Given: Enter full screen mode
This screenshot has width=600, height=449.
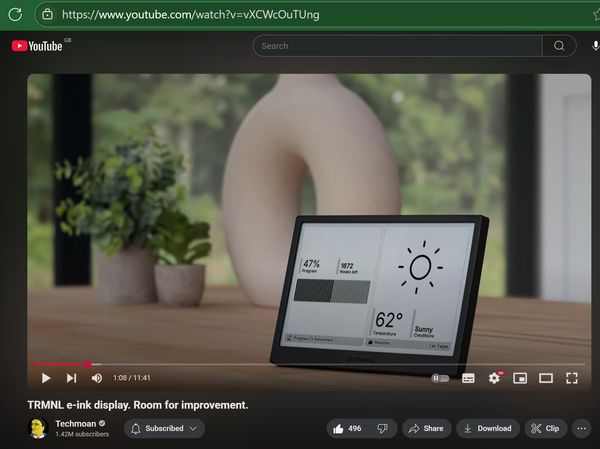Looking at the screenshot, I should [x=572, y=378].
